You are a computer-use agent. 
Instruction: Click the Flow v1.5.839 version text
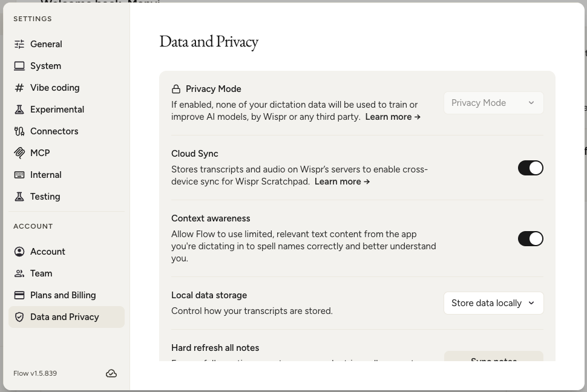tap(35, 373)
